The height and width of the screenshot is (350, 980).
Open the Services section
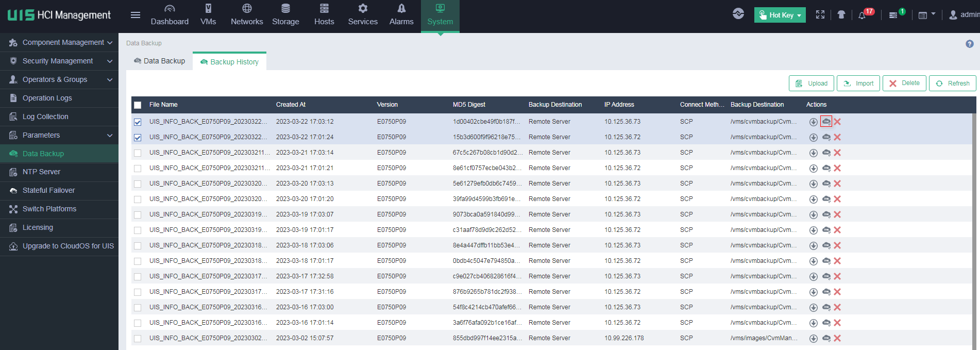point(363,15)
